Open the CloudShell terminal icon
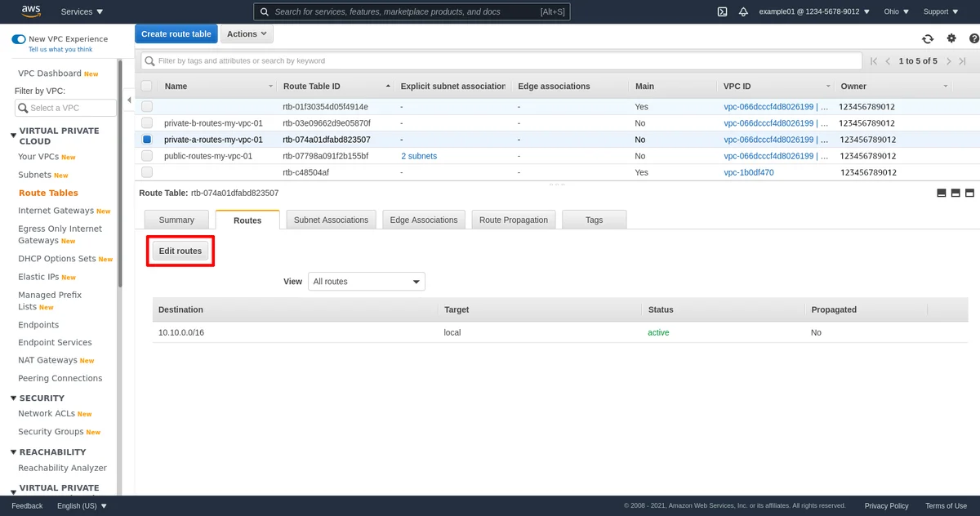980x516 pixels. (722, 11)
